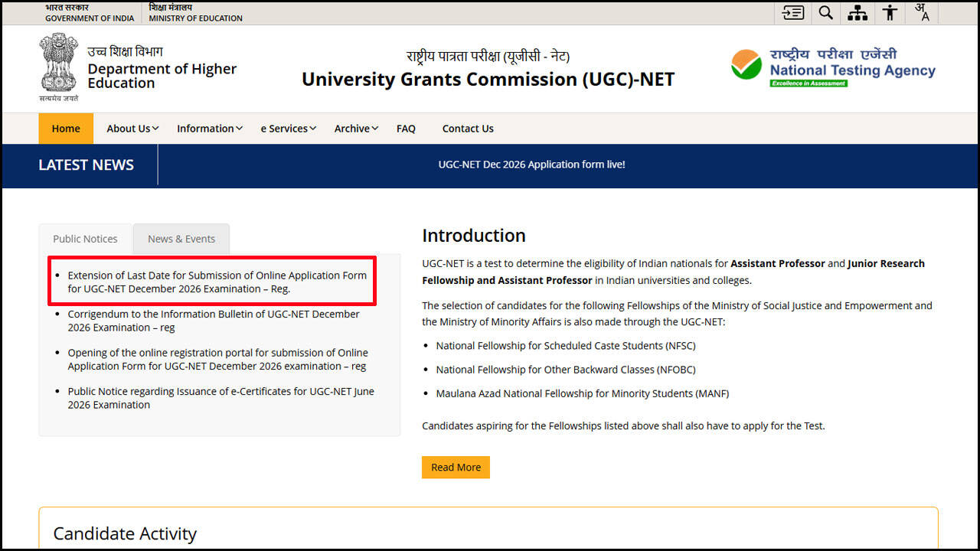Click the Government of India emblem logo
Image resolution: width=980 pixels, height=551 pixels.
click(58, 67)
